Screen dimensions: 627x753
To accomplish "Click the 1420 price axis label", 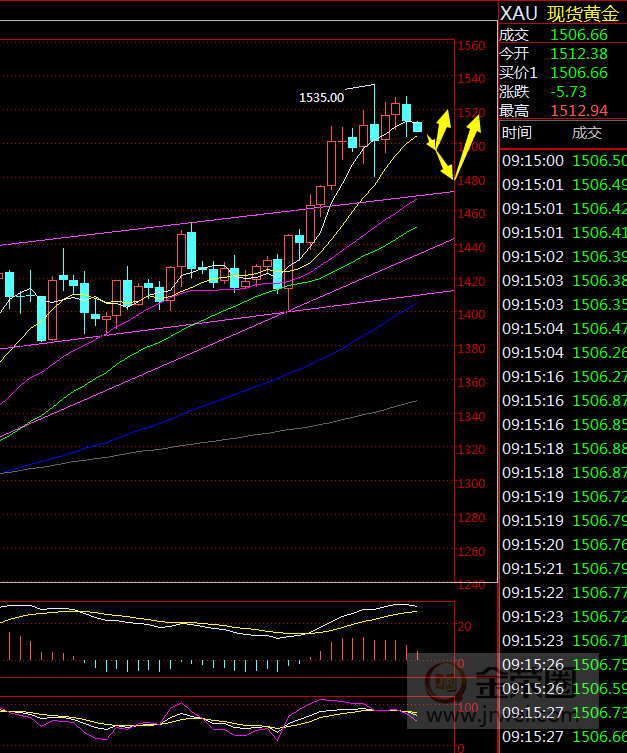I will coord(471,281).
